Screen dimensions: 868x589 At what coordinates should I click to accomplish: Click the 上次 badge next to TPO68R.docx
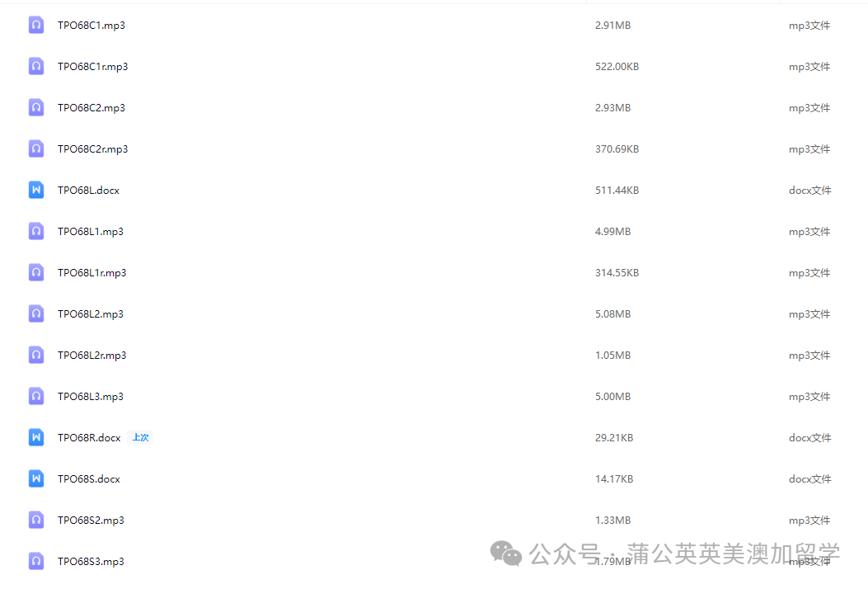pyautogui.click(x=141, y=438)
